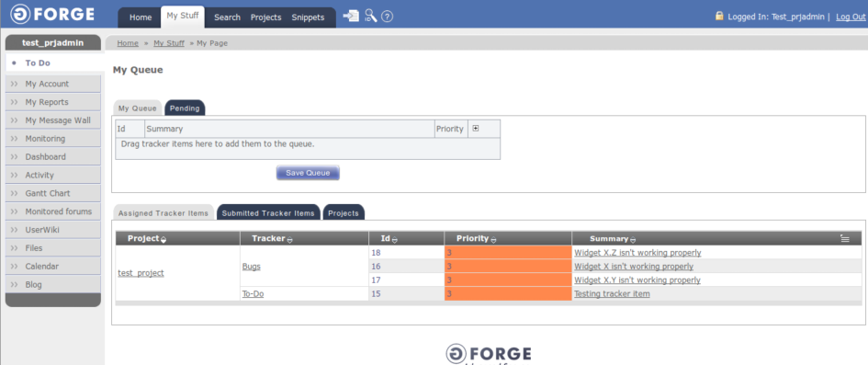Image resolution: width=868 pixels, height=365 pixels.
Task: Click the quick jump arrow icon in the toolbar
Action: (x=351, y=16)
